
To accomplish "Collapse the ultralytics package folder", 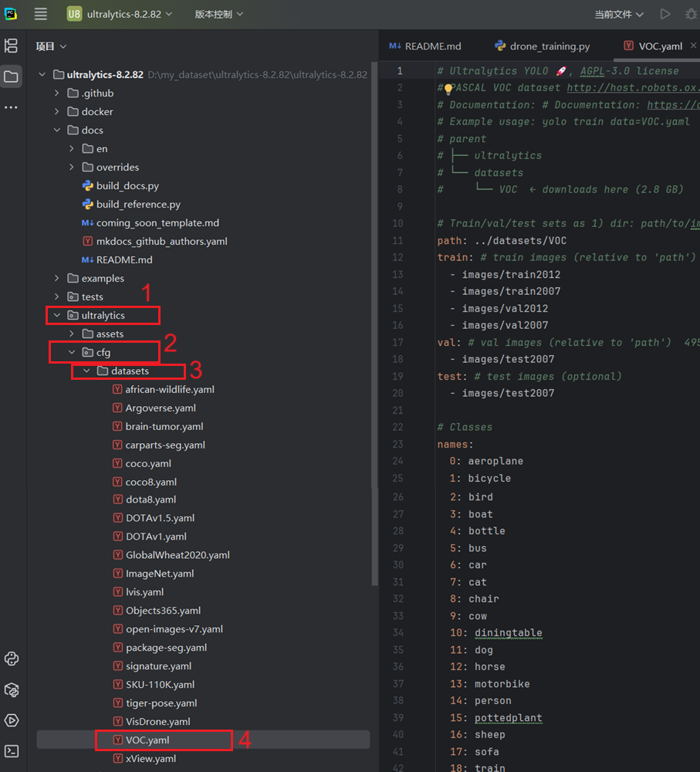I will tap(57, 315).
